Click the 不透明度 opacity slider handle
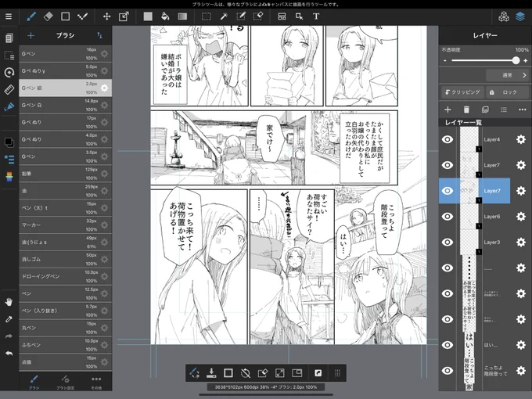Viewport: 532px width, 399px height. coord(516,61)
